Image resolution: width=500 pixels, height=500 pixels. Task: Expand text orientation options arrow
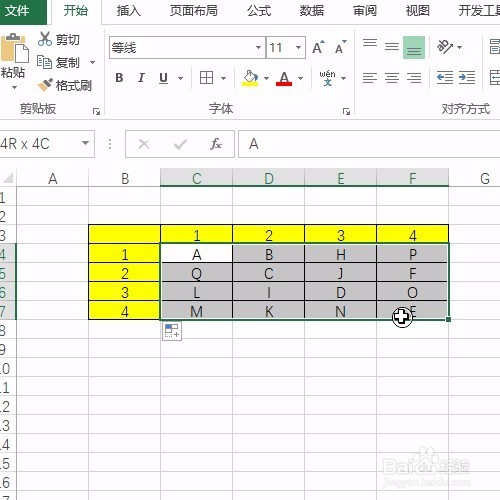[x=459, y=47]
